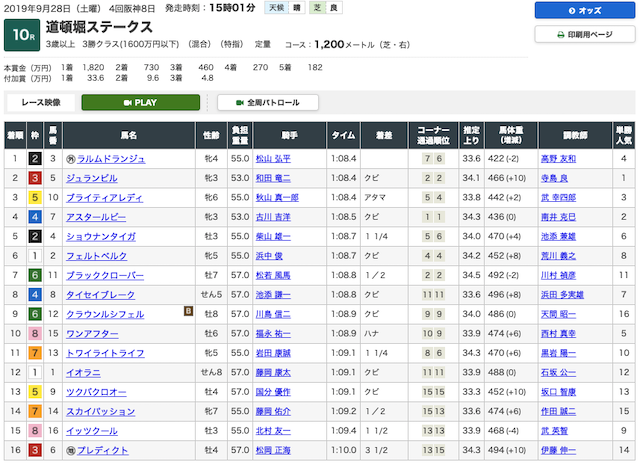The image size is (640, 465).
Task: Click the yellow frame 5 icon in the ツクバクロオー row
Action: [35, 392]
